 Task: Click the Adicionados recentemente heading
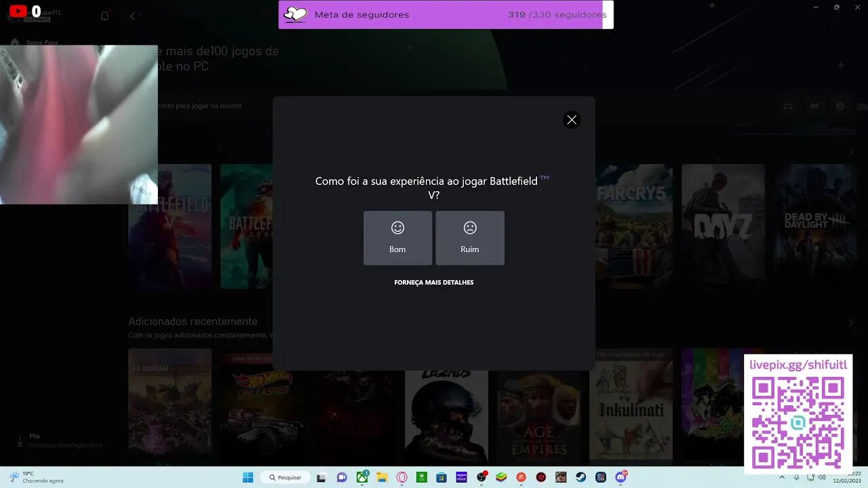pos(193,321)
